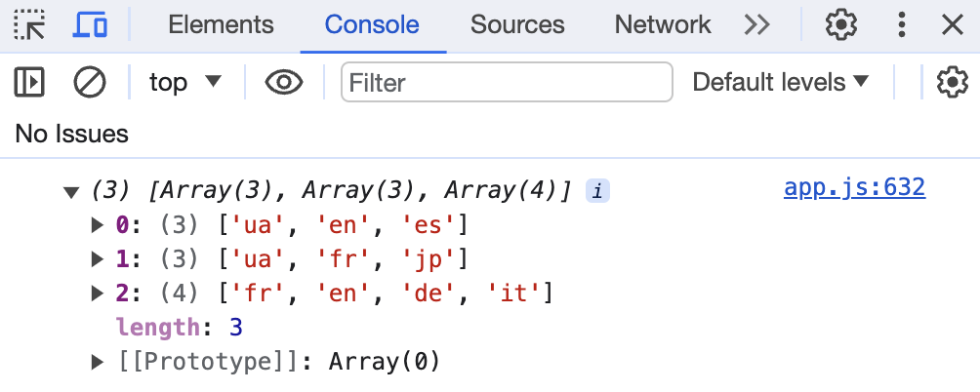Viewport: 980px width, 392px height.
Task: Open console settings gear in toolbar
Action: 952,83
